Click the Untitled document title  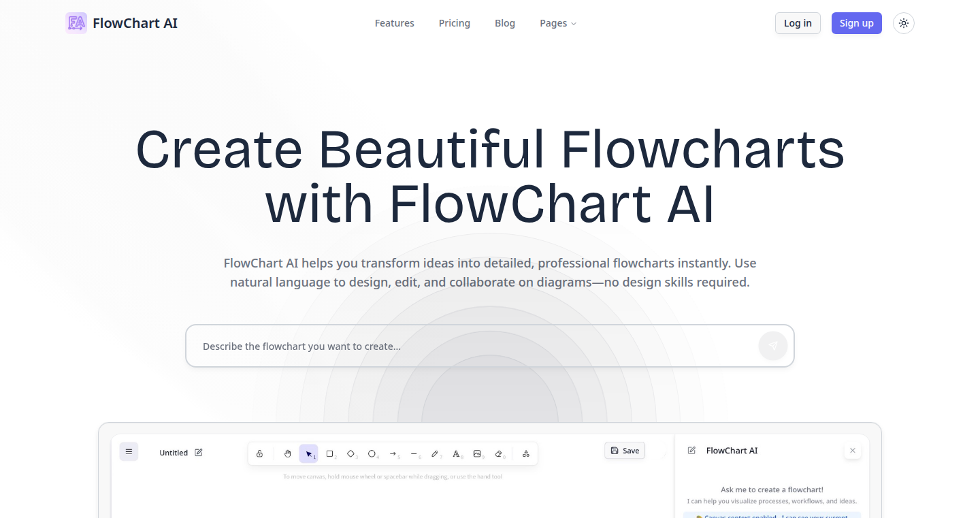coord(174,453)
